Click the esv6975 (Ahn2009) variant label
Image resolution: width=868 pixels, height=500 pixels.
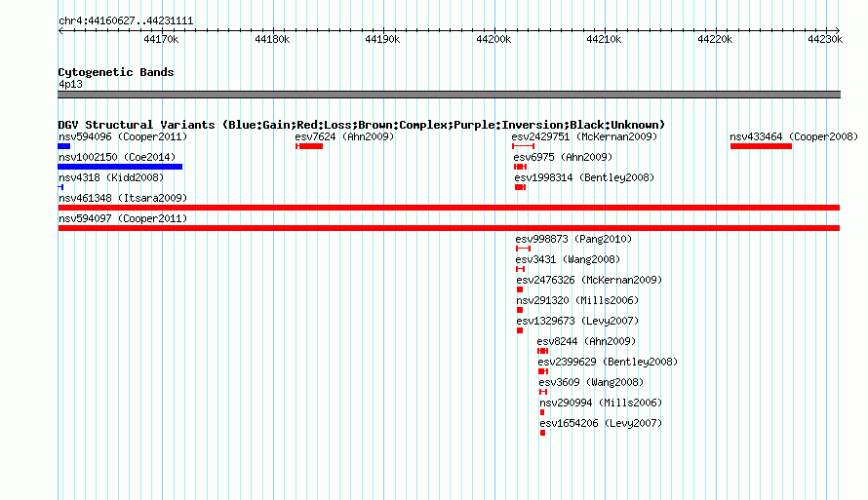563,157
